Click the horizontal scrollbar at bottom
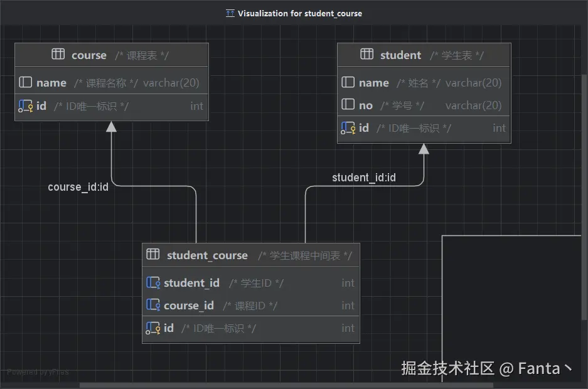The height and width of the screenshot is (389, 588). point(286,385)
